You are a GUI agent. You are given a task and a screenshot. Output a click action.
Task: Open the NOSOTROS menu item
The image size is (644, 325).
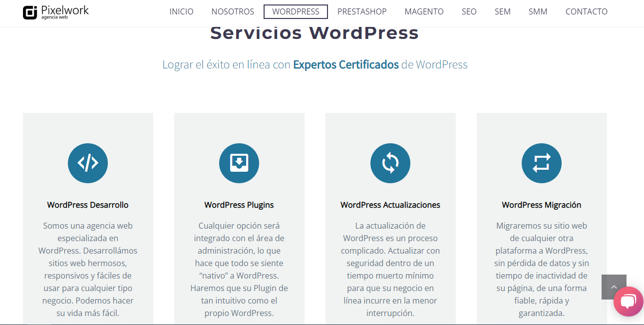(233, 11)
